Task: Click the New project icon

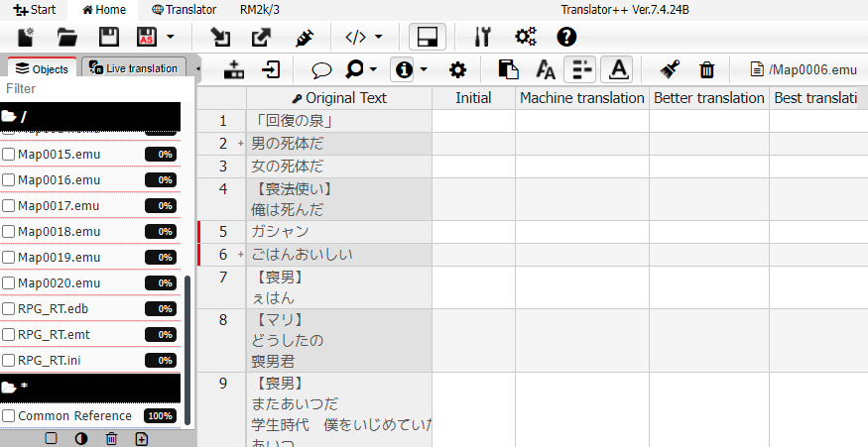Action: pyautogui.click(x=26, y=37)
